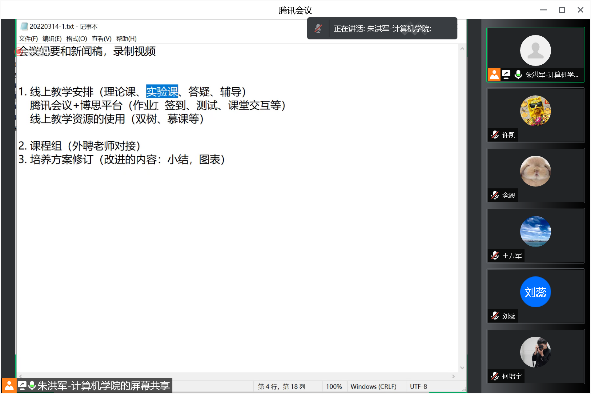The image size is (591, 394).
Task: Open the 文件(F) menu in Notepad
Action: click(x=28, y=38)
